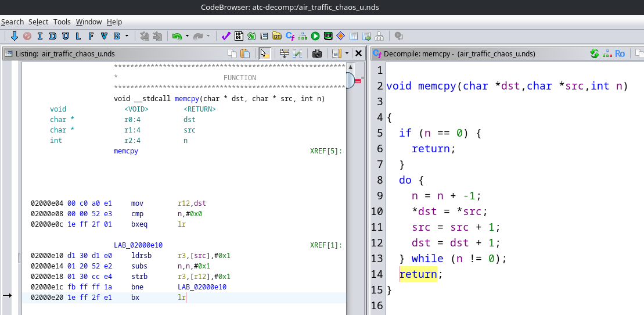Select the 'D' data navigation icon

click(x=53, y=36)
